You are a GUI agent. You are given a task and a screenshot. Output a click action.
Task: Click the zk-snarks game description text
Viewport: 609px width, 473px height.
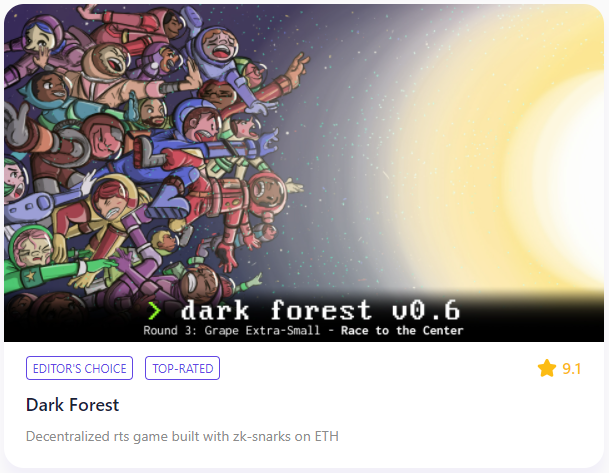coord(182,436)
